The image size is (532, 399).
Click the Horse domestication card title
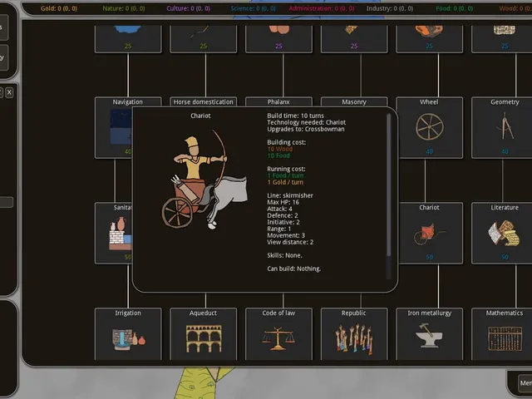[x=203, y=101]
